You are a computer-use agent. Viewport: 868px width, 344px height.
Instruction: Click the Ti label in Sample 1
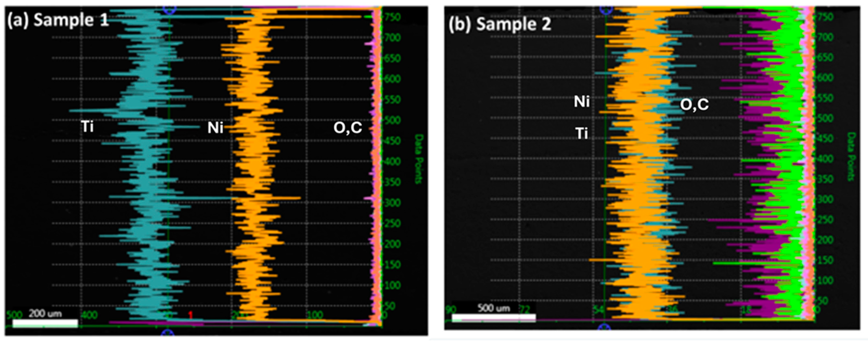[x=88, y=127]
